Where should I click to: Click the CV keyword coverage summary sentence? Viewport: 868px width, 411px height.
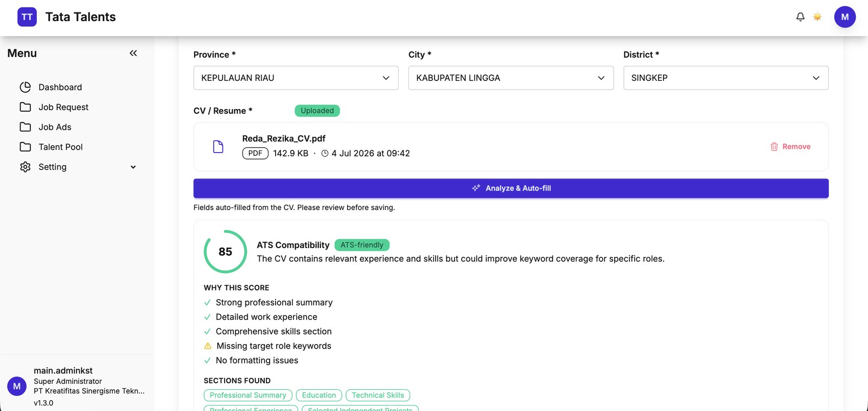(x=461, y=259)
